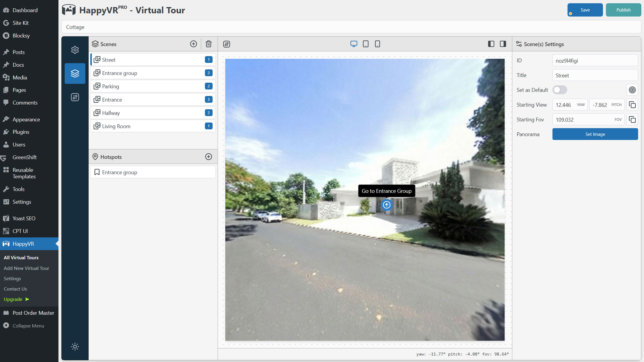
Task: Toggle the Set as Default switch
Action: click(x=560, y=90)
